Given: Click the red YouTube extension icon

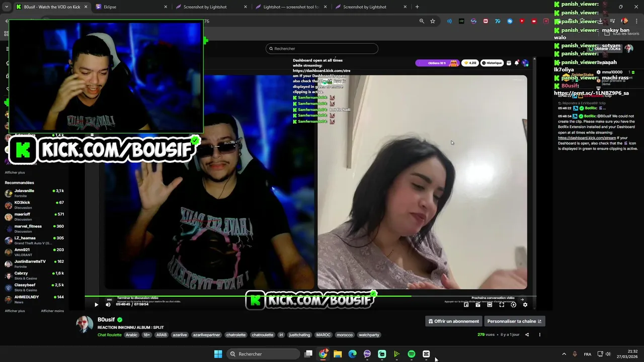Looking at the screenshot, I should [x=522, y=21].
